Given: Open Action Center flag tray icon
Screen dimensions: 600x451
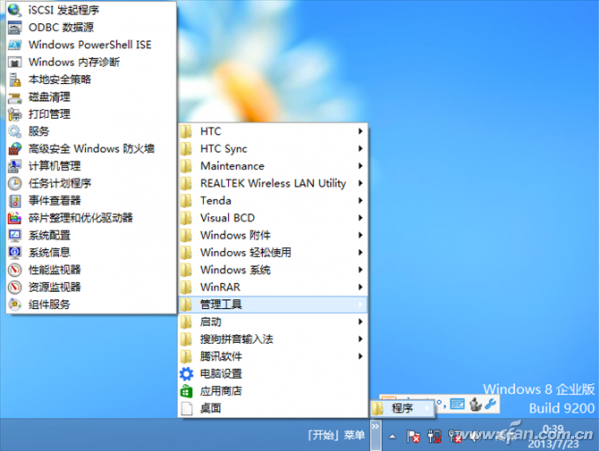Looking at the screenshot, I should [413, 436].
